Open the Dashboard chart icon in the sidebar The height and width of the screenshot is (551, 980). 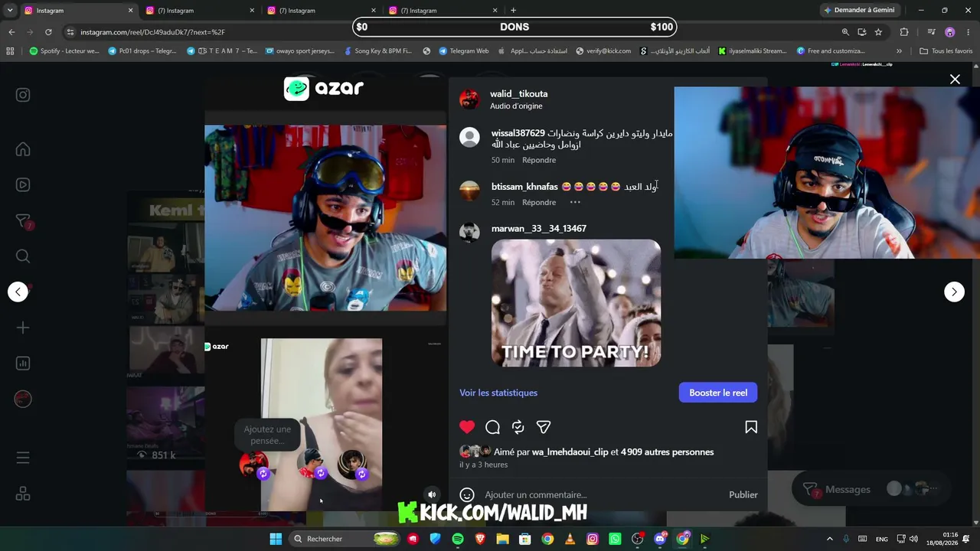tap(23, 364)
